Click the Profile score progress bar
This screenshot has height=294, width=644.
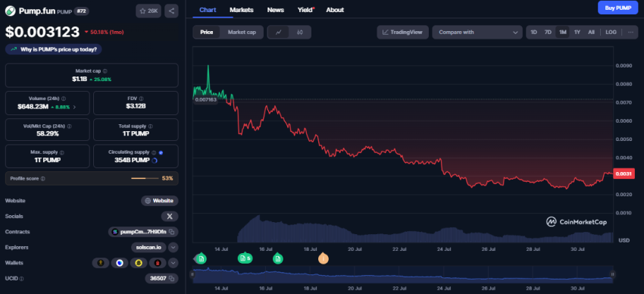[145, 179]
